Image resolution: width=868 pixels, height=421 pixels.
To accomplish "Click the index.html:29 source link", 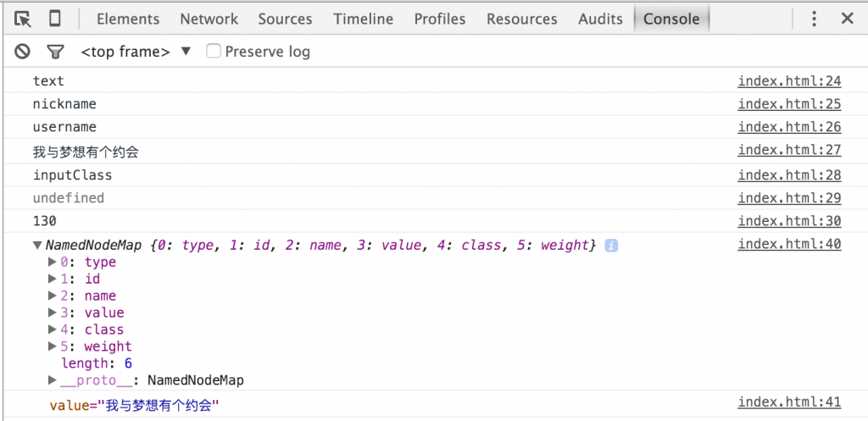I will click(x=789, y=198).
